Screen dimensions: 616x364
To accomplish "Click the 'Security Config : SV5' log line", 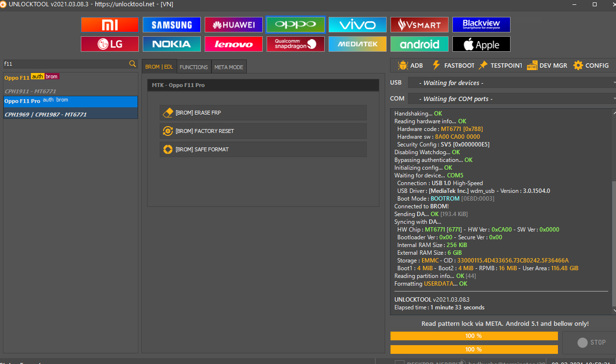I will [x=444, y=145].
